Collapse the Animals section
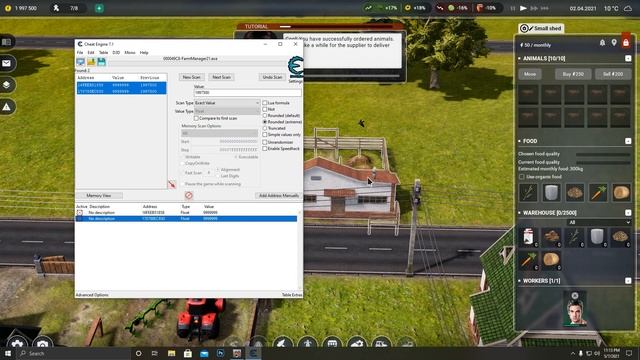 click(x=628, y=58)
